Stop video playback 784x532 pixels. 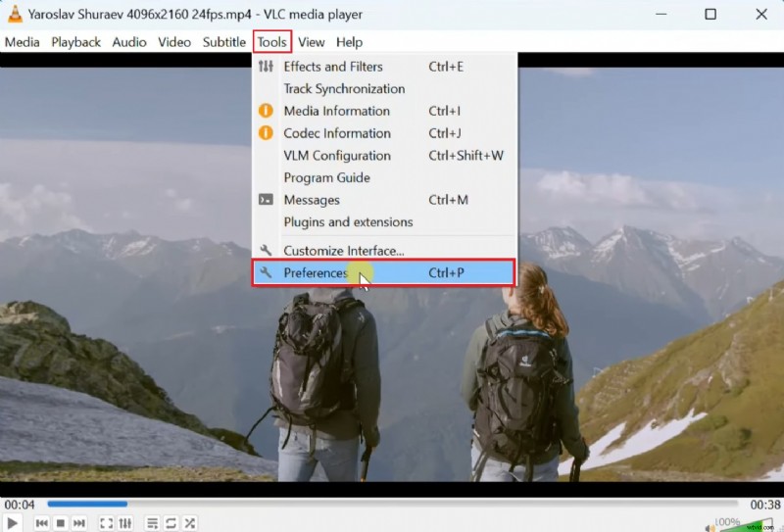(x=61, y=523)
